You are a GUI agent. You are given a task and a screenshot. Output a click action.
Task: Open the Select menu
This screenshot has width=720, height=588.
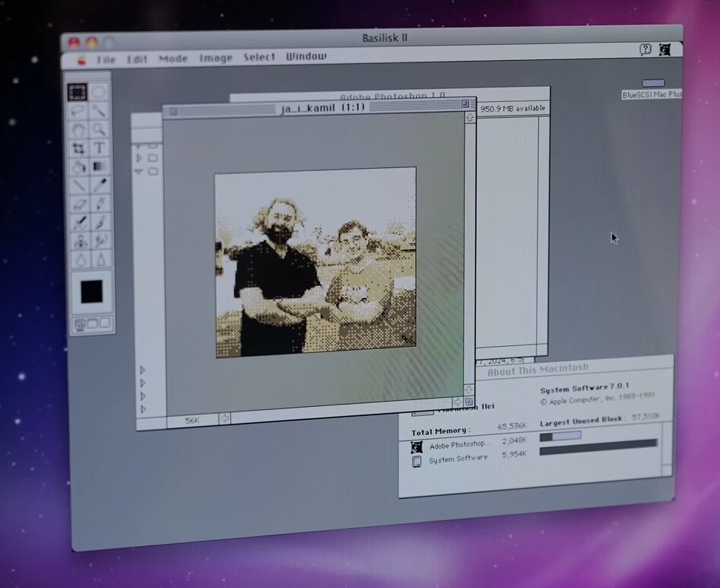click(259, 57)
